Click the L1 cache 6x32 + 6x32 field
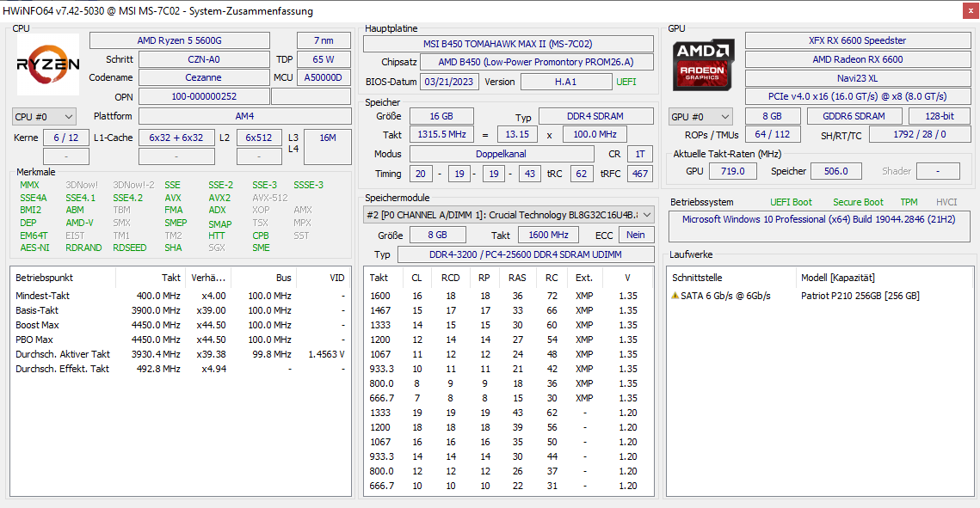Screen dimensions: 980x508 coord(176,138)
